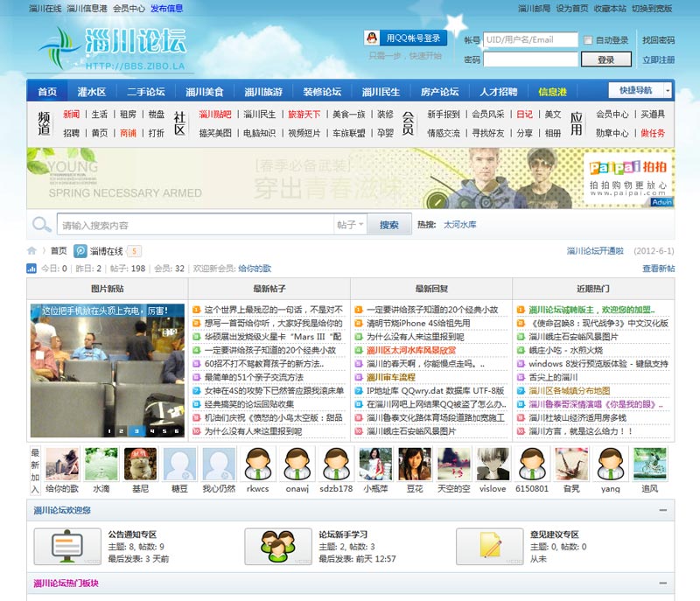Open the 论坛新手学习 board icon
Image resolution: width=700 pixels, height=601 pixels.
(278, 547)
